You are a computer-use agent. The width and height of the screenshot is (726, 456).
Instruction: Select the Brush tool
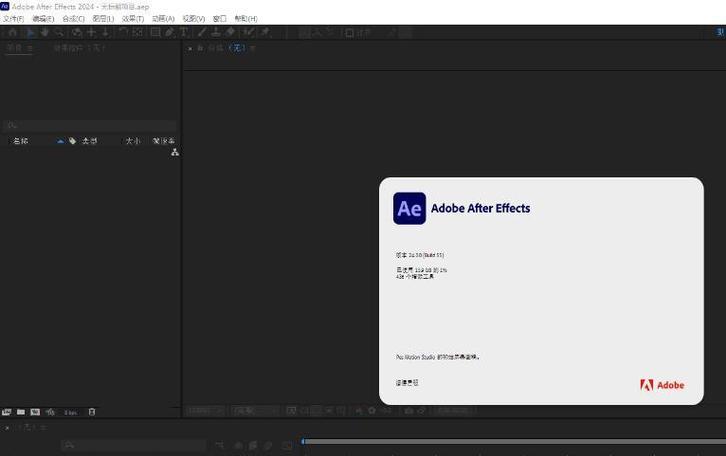pos(202,32)
